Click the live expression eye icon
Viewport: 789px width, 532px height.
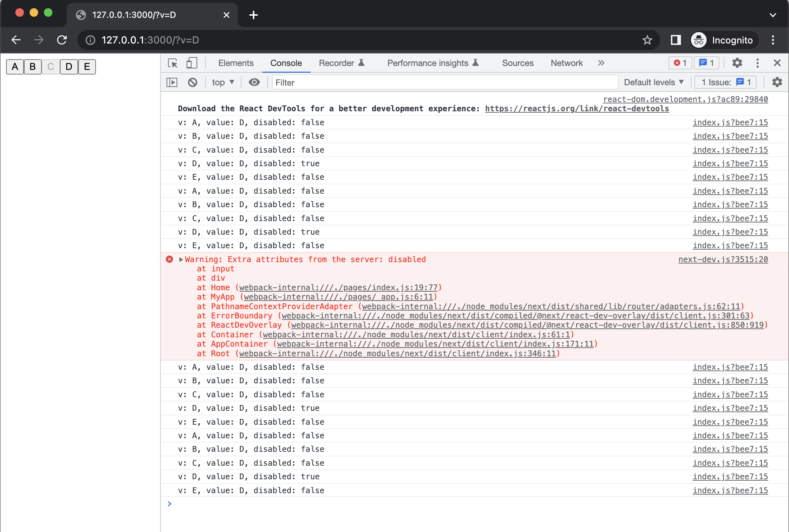(x=254, y=82)
